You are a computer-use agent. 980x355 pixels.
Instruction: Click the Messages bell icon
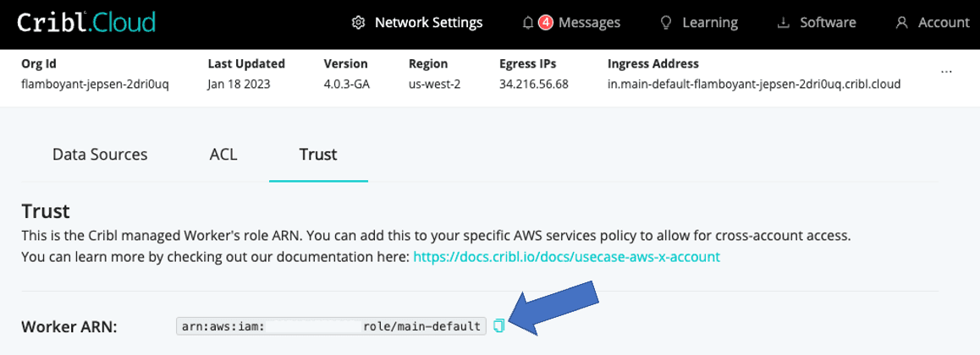click(528, 23)
